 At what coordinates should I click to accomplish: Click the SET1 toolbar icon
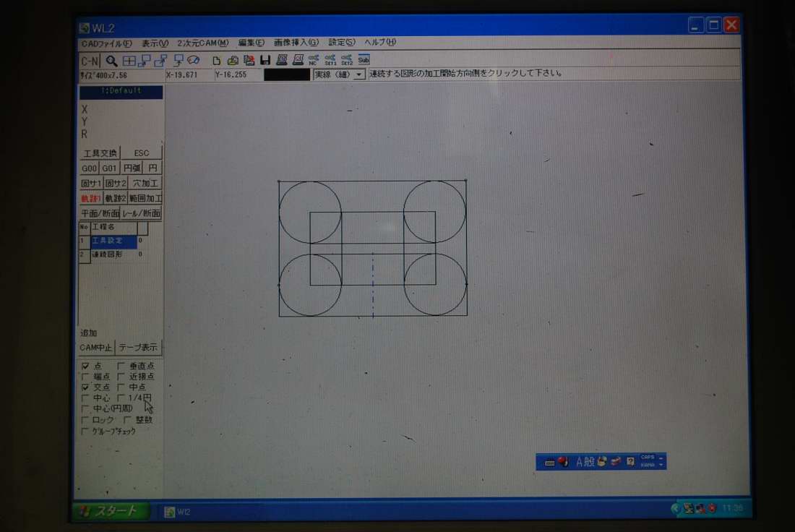pyautogui.click(x=330, y=60)
